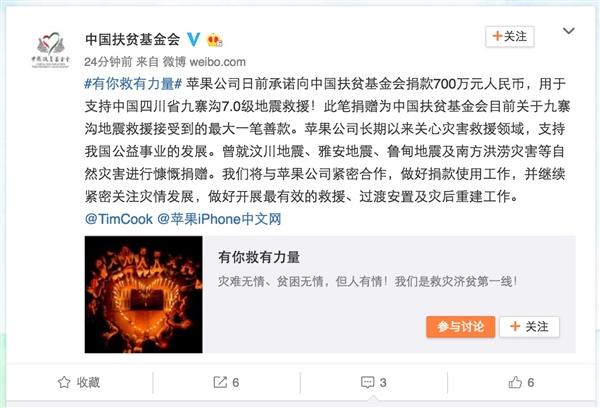Click the crown membership badge icon
Screen dimensions: 600x408
(x=214, y=40)
